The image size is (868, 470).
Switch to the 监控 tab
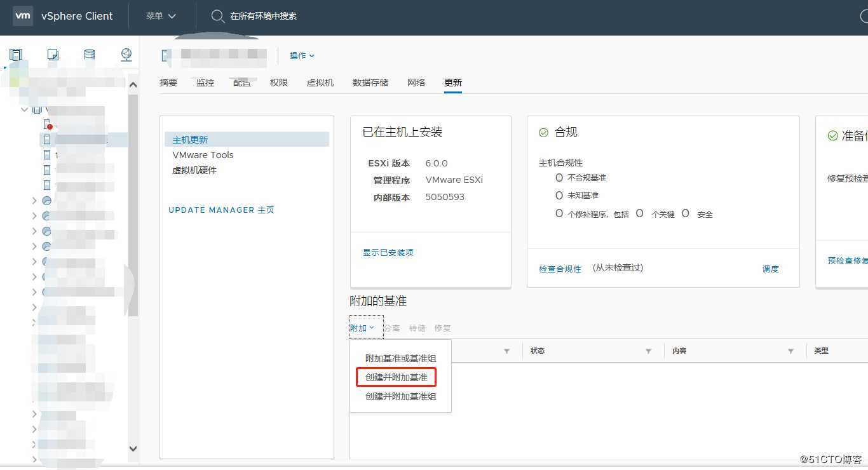(205, 83)
